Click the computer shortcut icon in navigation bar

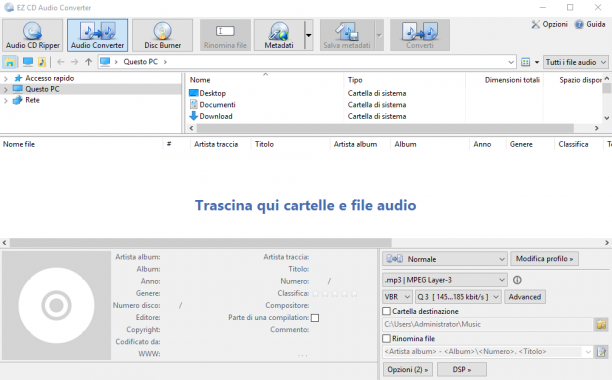tap(28, 62)
